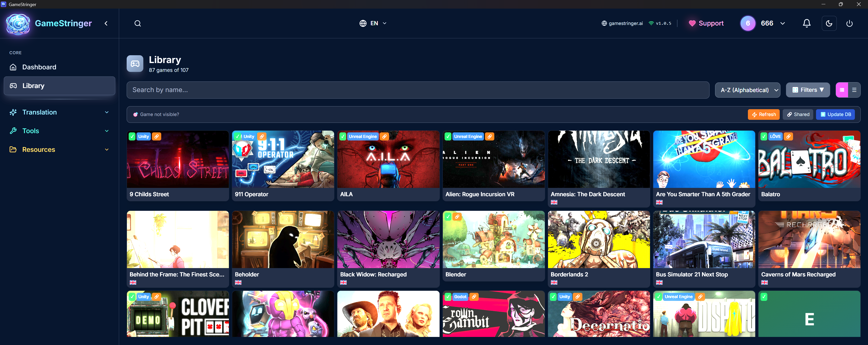The width and height of the screenshot is (868, 345).
Task: Click the Search by name field
Action: click(x=418, y=90)
